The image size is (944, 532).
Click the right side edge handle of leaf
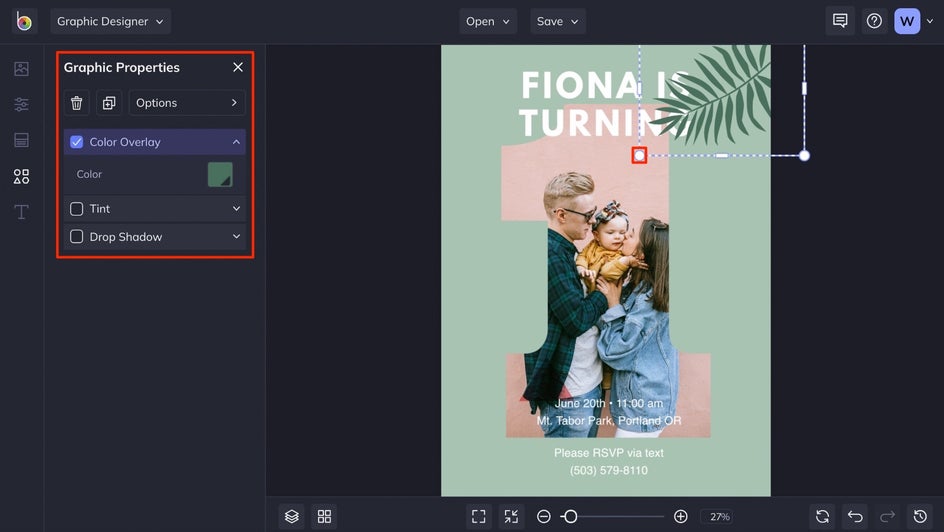[804, 88]
